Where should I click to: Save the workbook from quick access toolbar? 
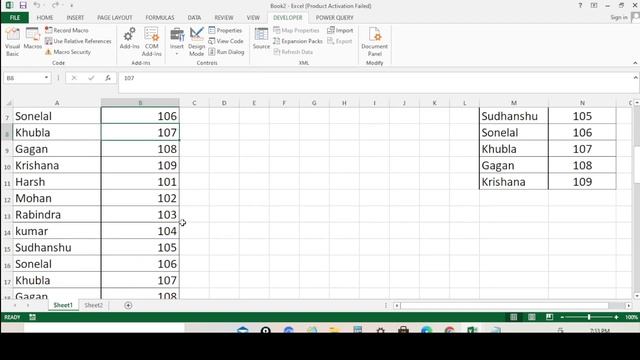pos(23,5)
